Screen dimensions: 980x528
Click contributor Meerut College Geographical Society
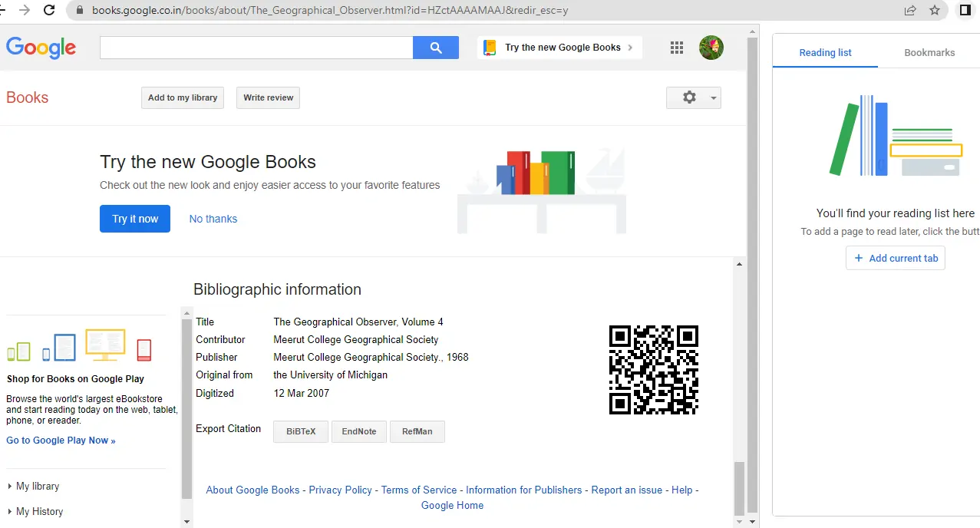click(356, 339)
